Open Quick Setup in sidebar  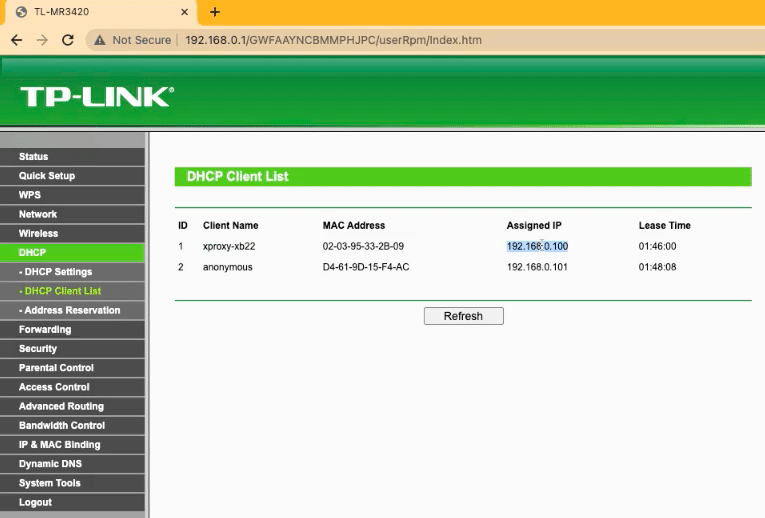point(72,176)
